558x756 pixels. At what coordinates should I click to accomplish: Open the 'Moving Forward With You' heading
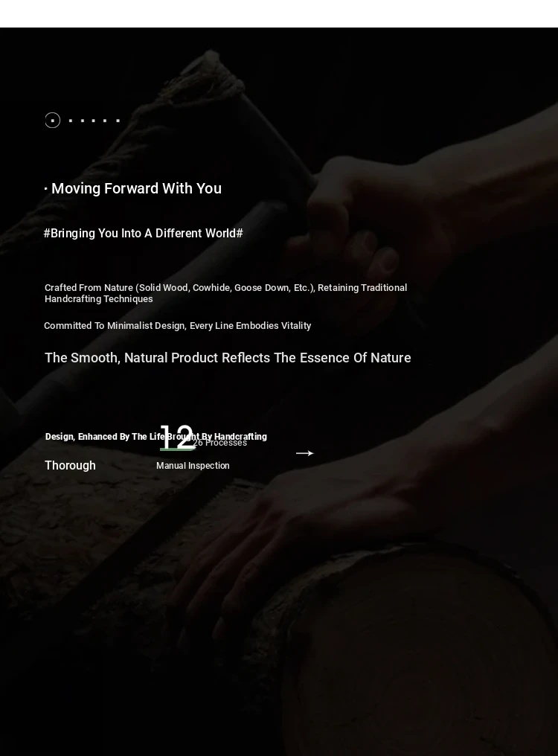point(133,188)
